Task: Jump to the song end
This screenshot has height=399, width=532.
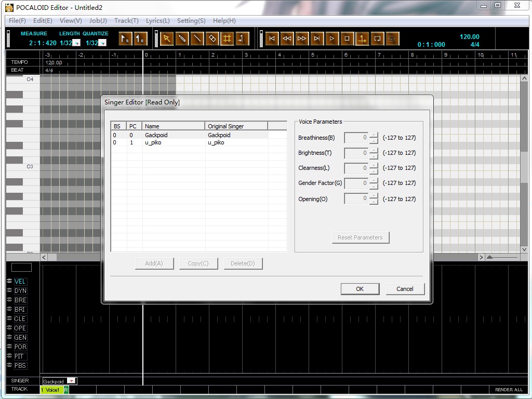Action: coord(316,38)
